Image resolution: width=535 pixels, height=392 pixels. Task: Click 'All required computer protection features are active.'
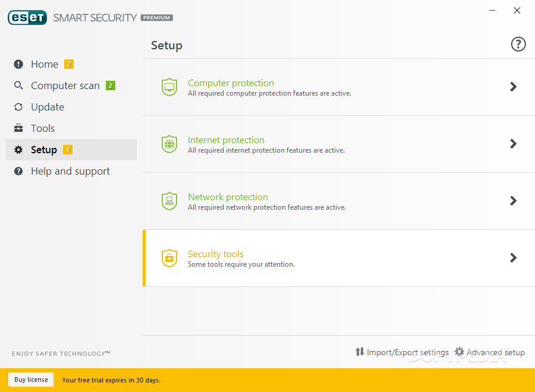[x=269, y=93]
